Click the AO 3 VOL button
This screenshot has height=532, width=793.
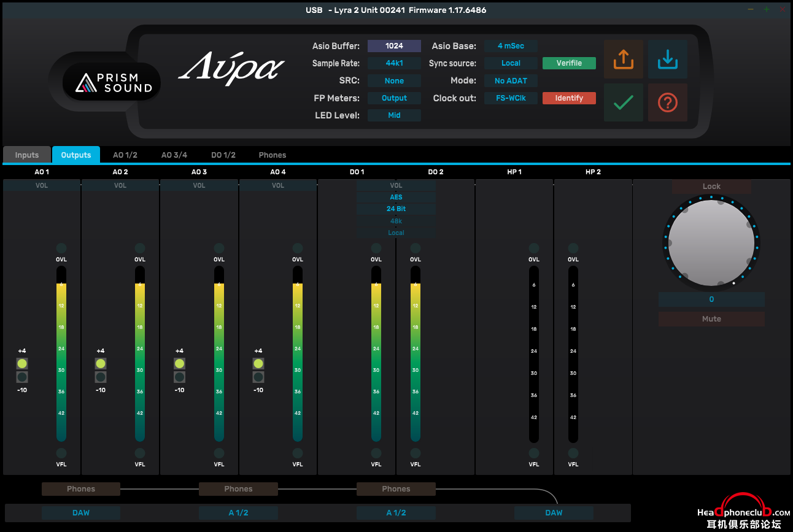(x=199, y=185)
